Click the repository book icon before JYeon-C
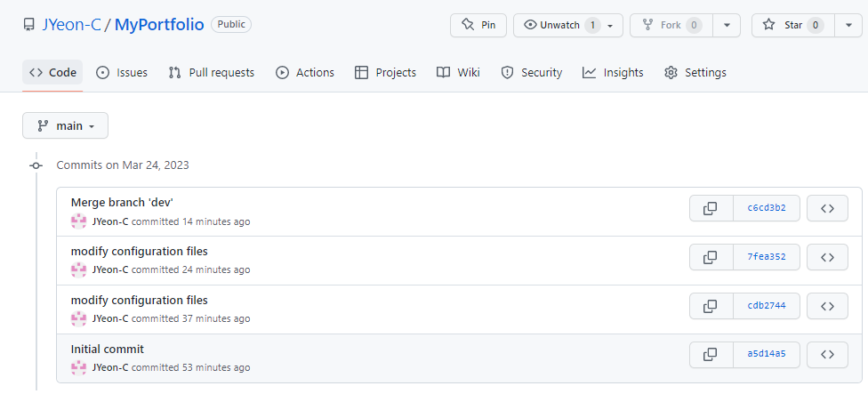This screenshot has width=868, height=402. [28, 25]
